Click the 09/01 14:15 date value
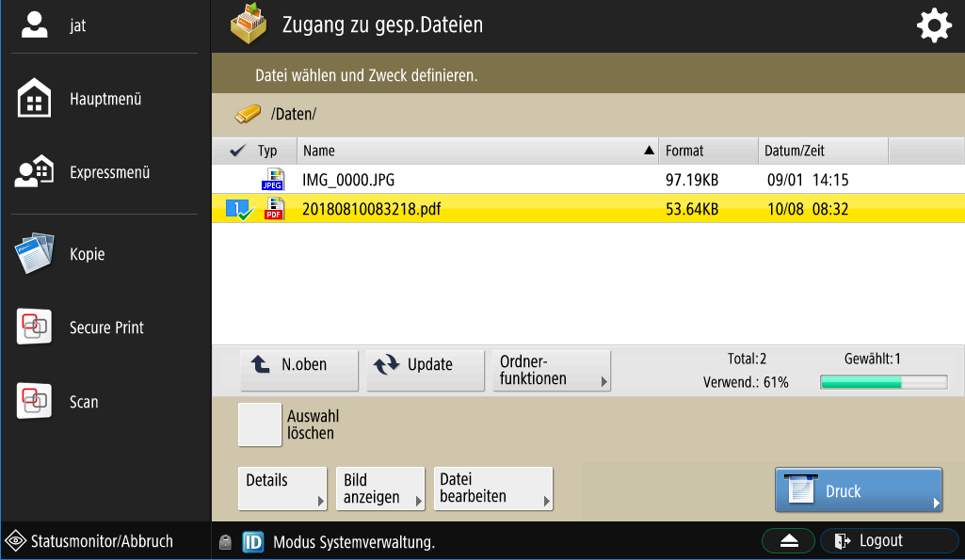The height and width of the screenshot is (560, 965). point(808,180)
